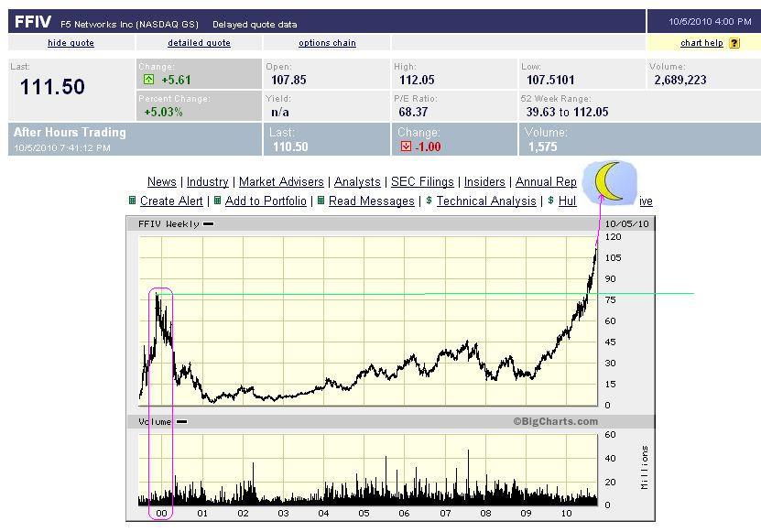
Task: Click the change value +5.61
Action: pos(176,80)
